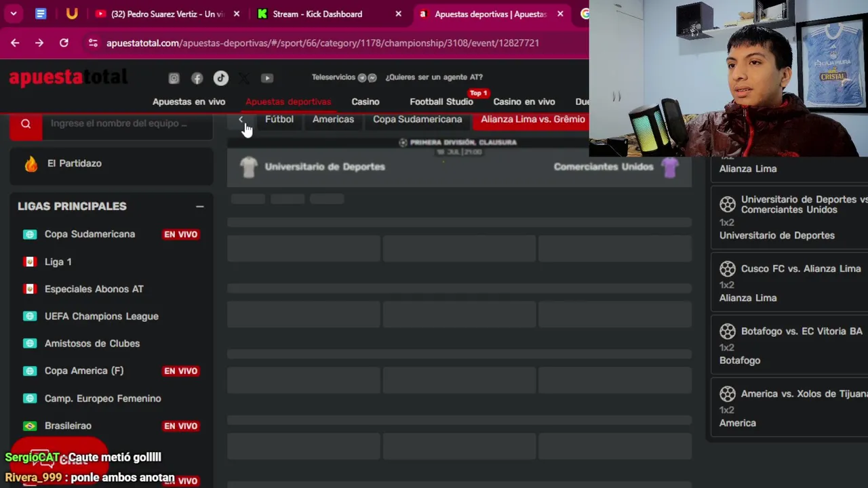Open Copa America (F) league
The height and width of the screenshot is (488, 868).
click(84, 371)
